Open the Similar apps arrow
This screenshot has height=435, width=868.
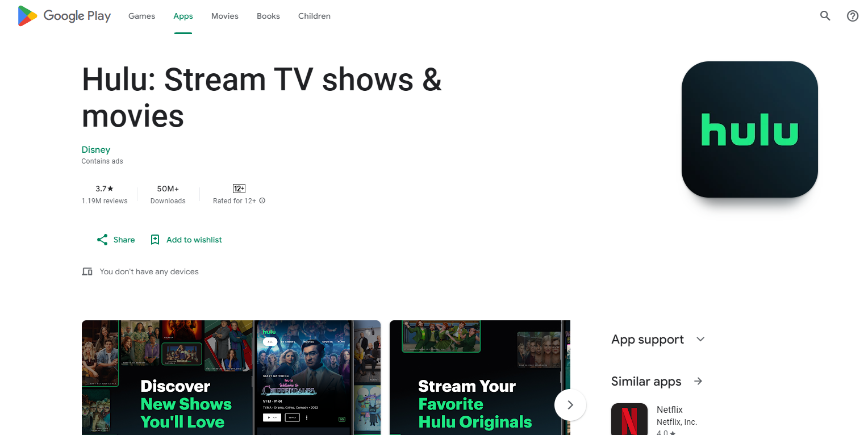pos(698,381)
